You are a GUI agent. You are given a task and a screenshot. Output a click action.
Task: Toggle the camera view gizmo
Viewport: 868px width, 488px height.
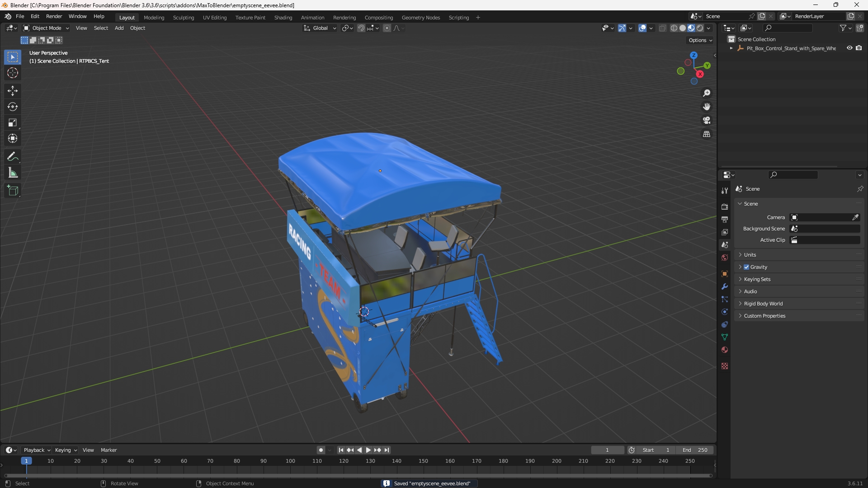[707, 120]
